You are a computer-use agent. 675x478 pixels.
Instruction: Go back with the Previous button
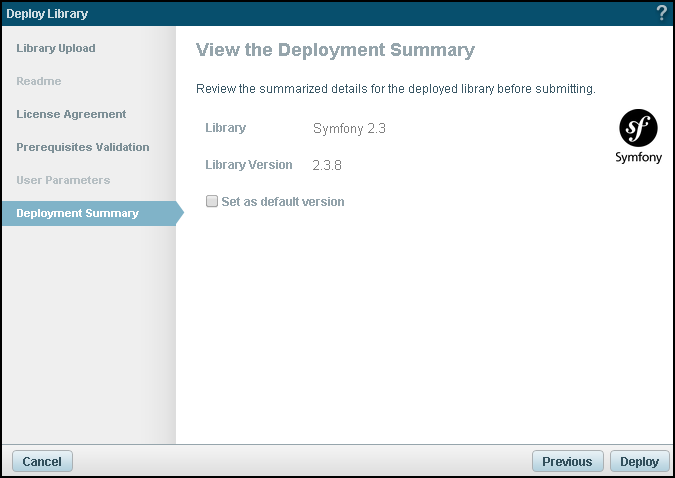click(567, 461)
